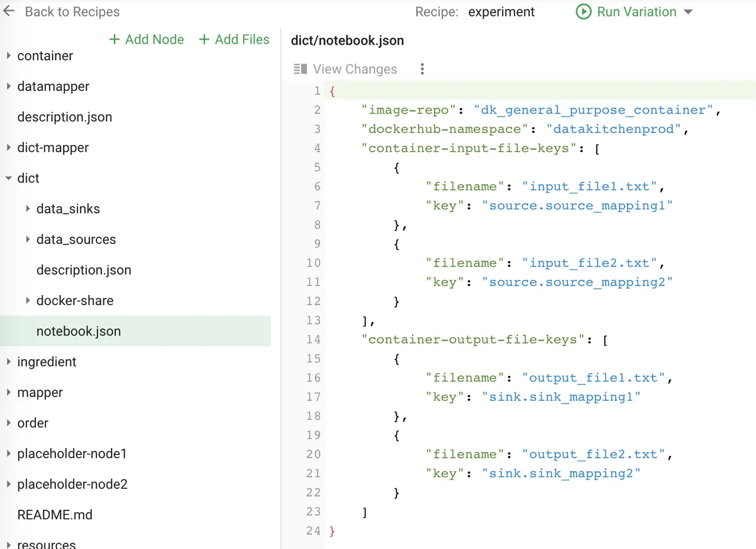The image size is (756, 549).
Task: Expand the container node
Action: pos(9,56)
